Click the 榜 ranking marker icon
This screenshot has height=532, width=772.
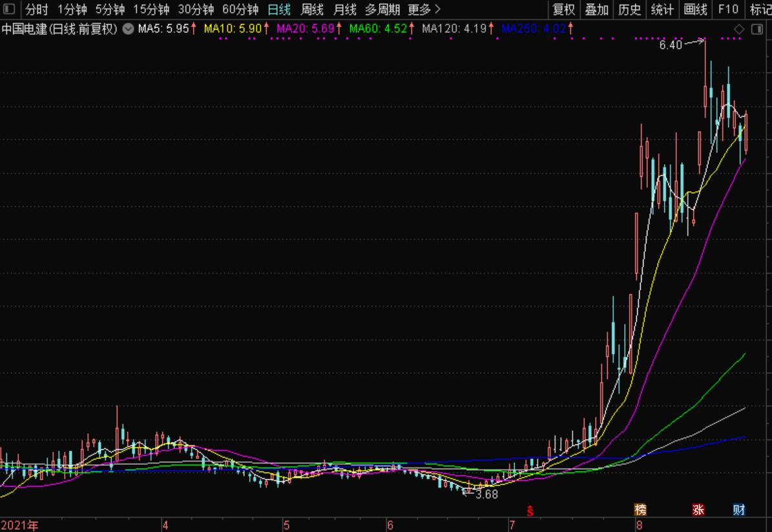(641, 510)
